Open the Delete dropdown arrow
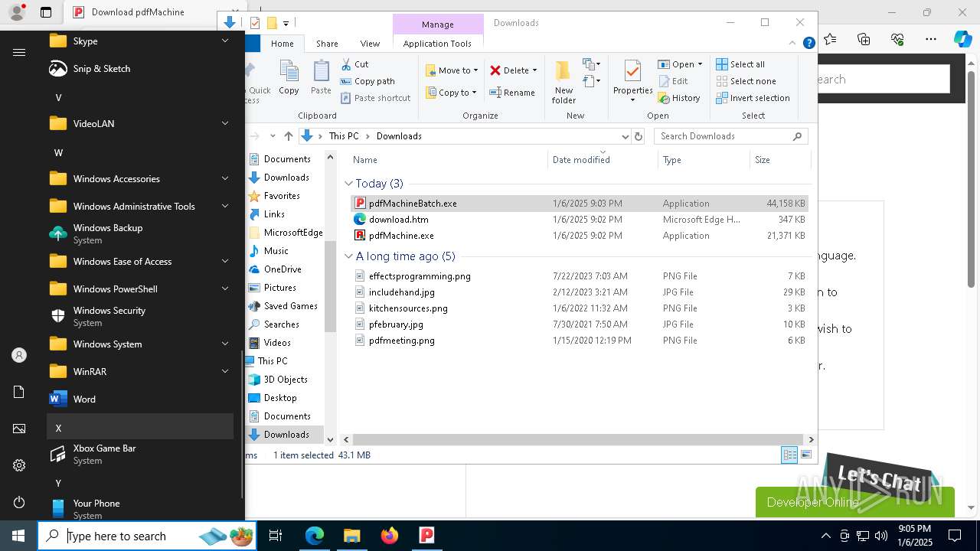The image size is (980, 551). [x=534, y=70]
